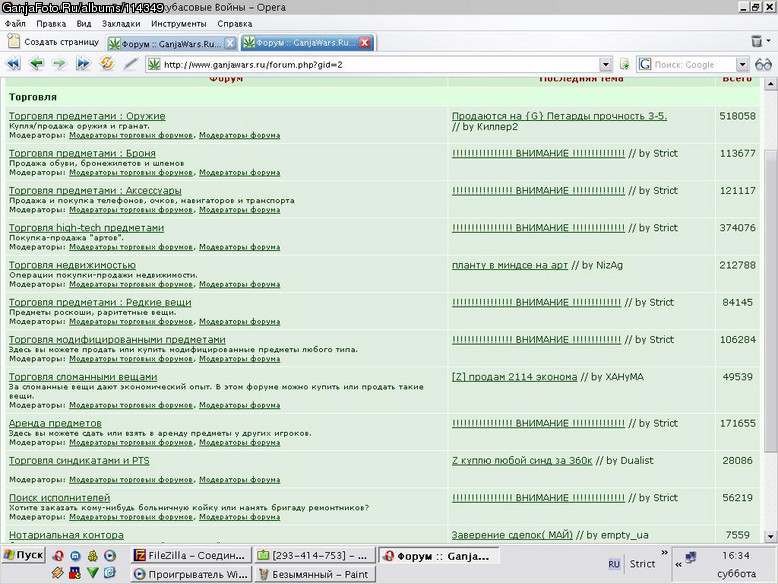
Task: Open Нотариальная контора forum
Action: point(66,535)
